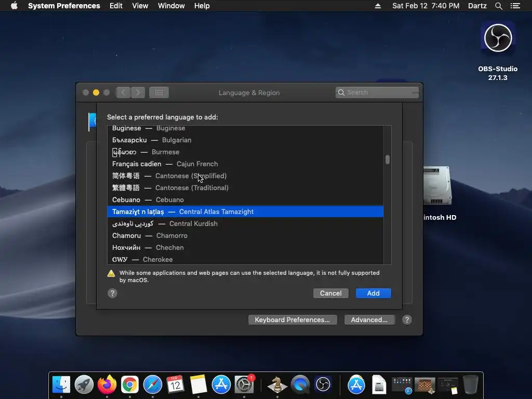Open the yellow Notes icon in Dock

(198, 384)
